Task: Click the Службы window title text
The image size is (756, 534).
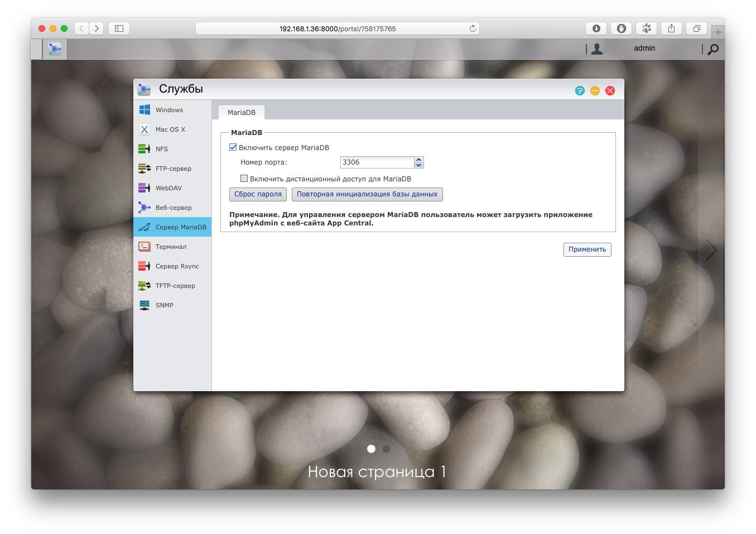Action: click(x=181, y=89)
